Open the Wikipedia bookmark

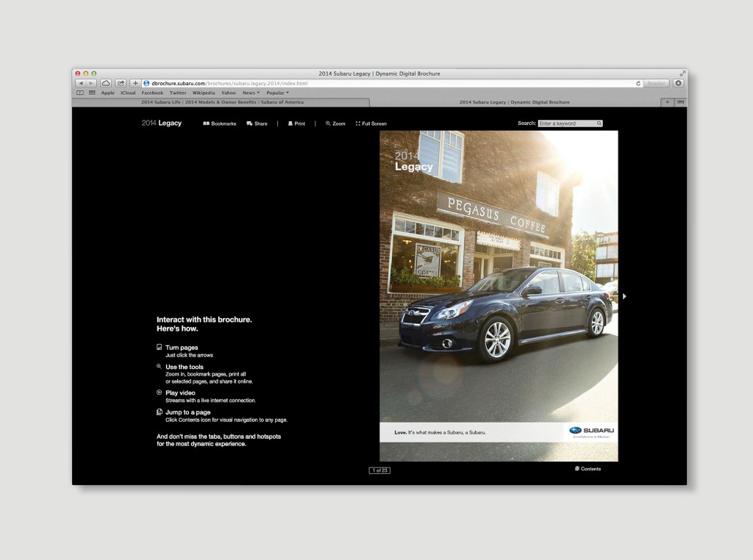click(x=204, y=93)
